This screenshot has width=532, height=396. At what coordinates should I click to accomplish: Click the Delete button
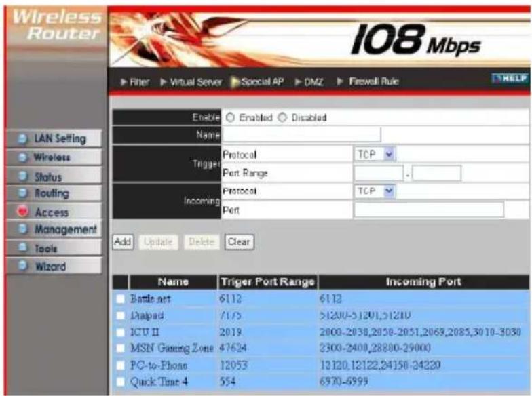pos(202,242)
